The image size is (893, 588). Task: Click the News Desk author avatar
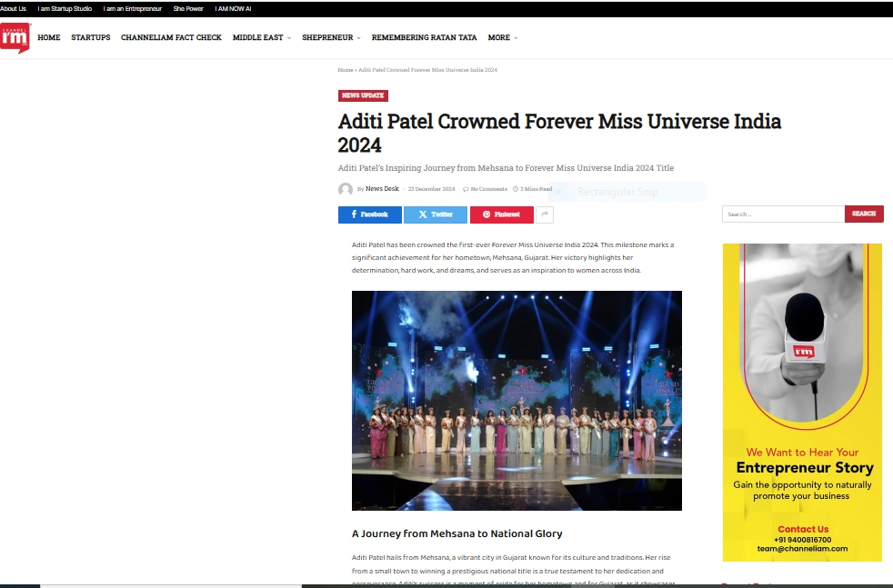click(x=346, y=189)
